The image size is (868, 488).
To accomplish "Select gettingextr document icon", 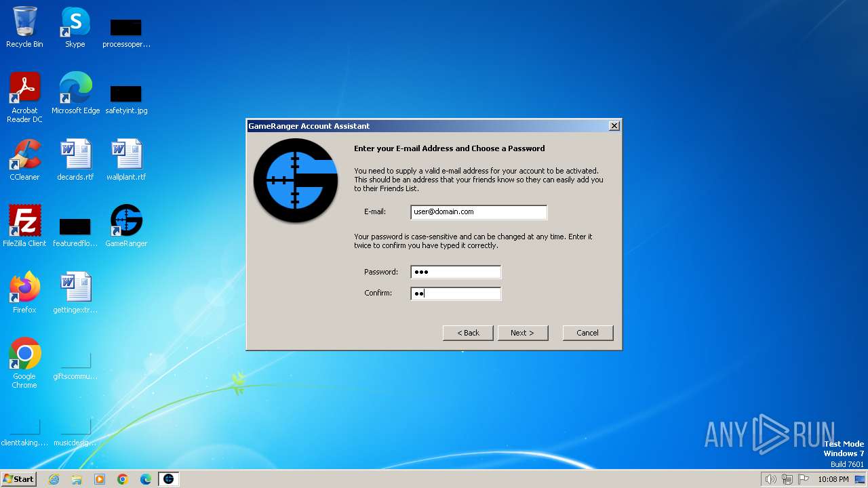I will click(x=75, y=293).
